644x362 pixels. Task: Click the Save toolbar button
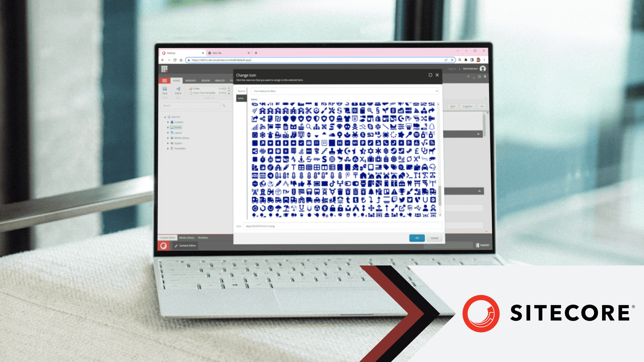[x=165, y=91]
